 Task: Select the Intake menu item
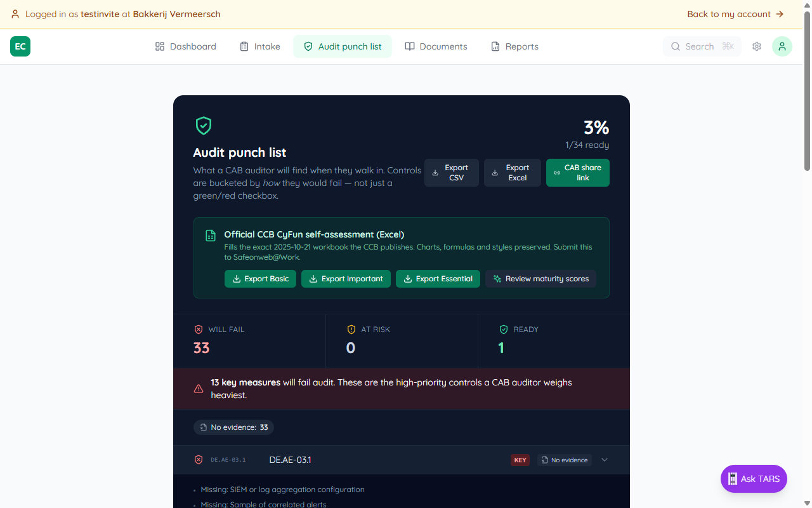click(259, 46)
